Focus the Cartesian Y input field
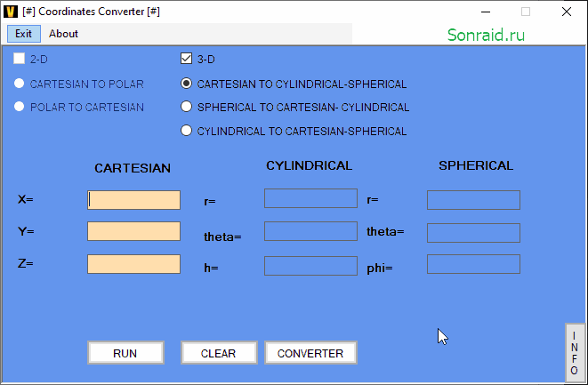The height and width of the screenshot is (385, 588). tap(133, 231)
